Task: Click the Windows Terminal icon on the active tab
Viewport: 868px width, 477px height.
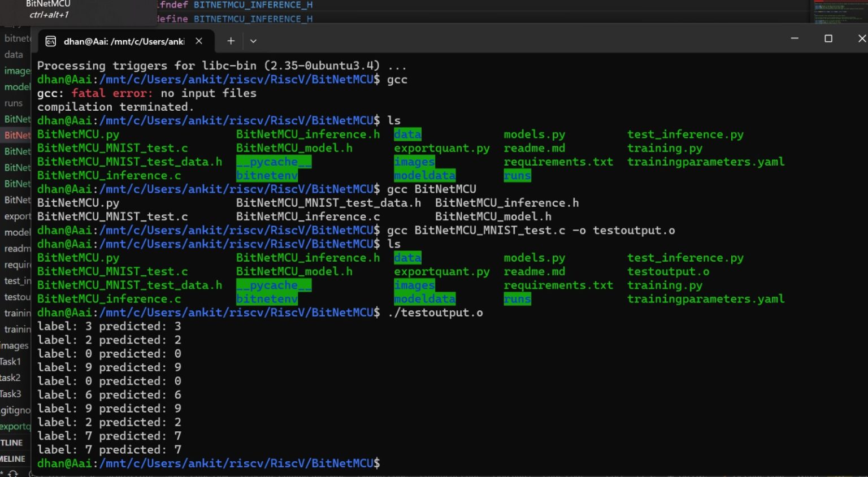Action: [50, 41]
